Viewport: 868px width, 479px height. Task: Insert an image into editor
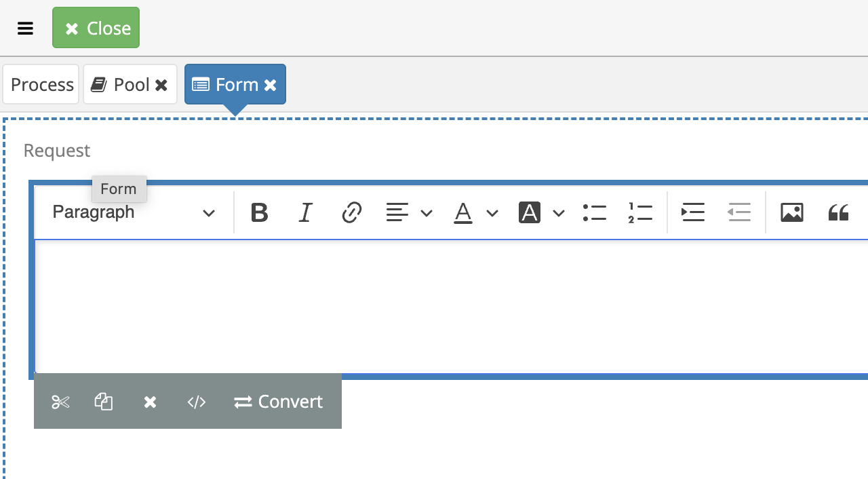pos(792,212)
